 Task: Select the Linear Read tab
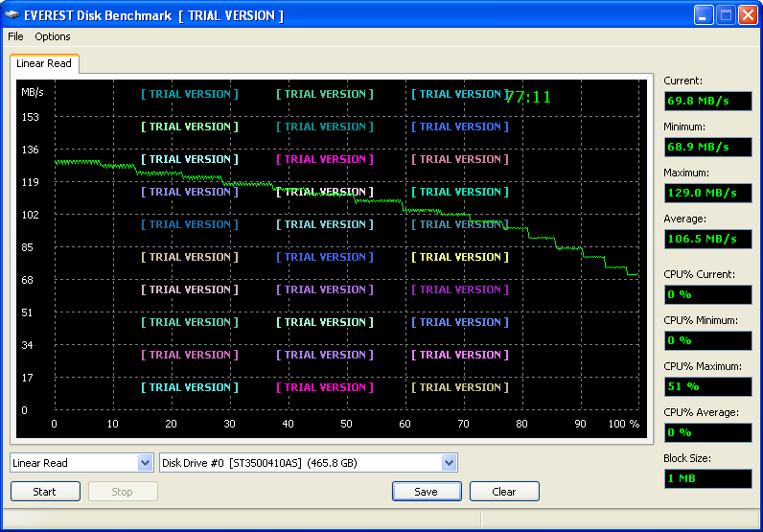[44, 63]
